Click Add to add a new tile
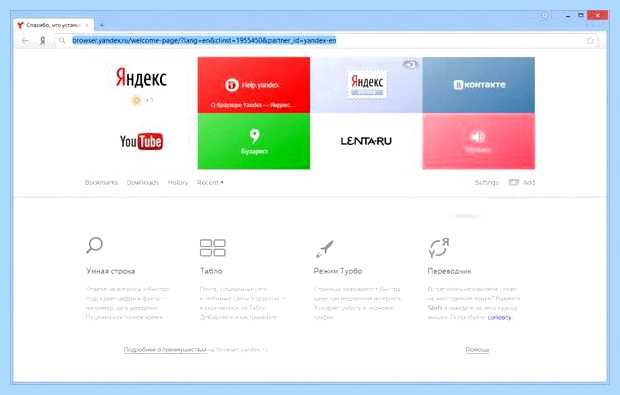Screen dimensions: 620x395 coord(522,182)
